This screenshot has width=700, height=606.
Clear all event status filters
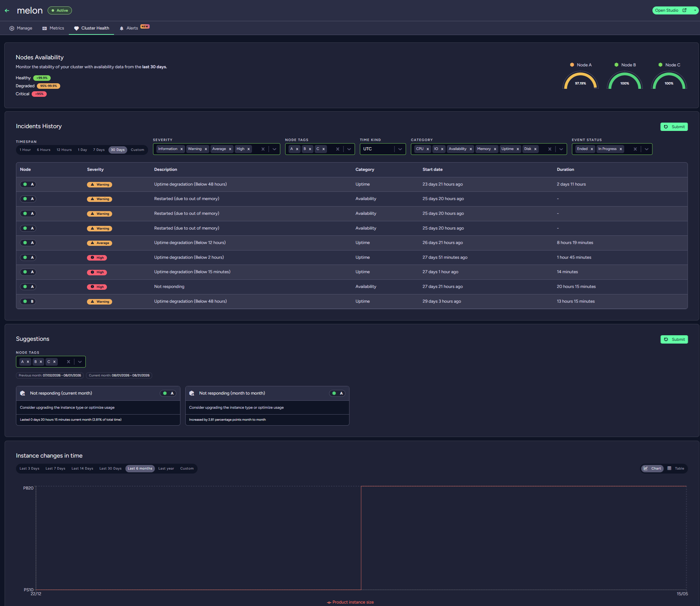635,149
